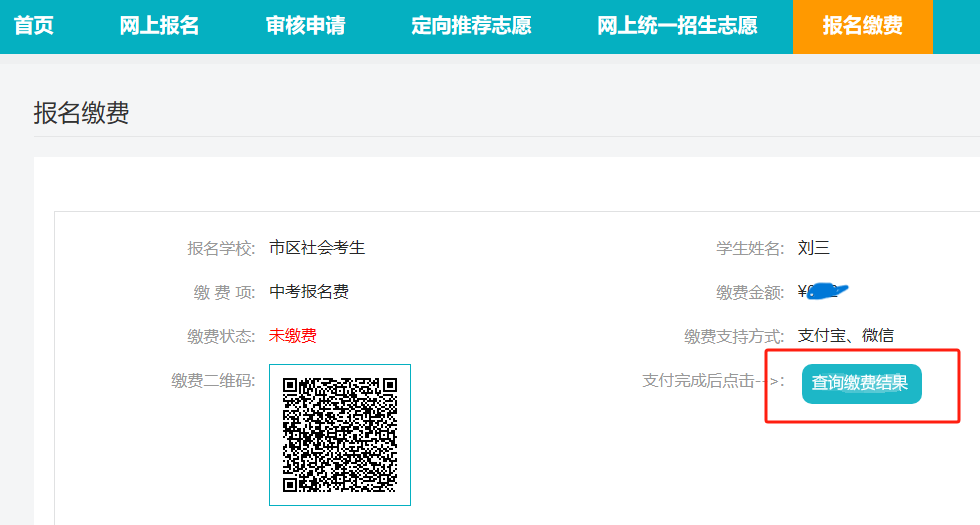Select the 市区社会考生 school value
The width and height of the screenshot is (980, 525).
pos(317,248)
